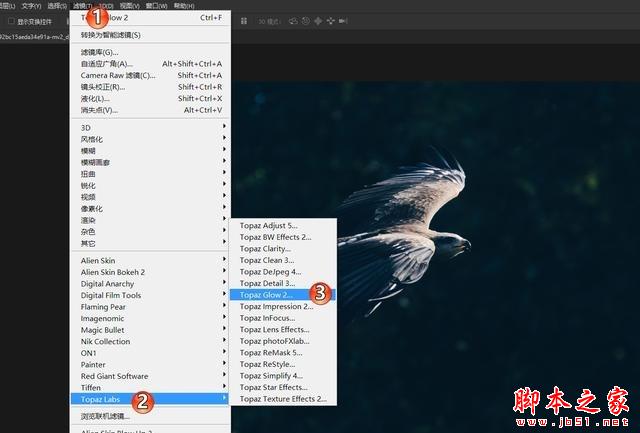Expand the 模糊画廊 submenu arrow
This screenshot has width=640, height=433.
pyautogui.click(x=224, y=161)
